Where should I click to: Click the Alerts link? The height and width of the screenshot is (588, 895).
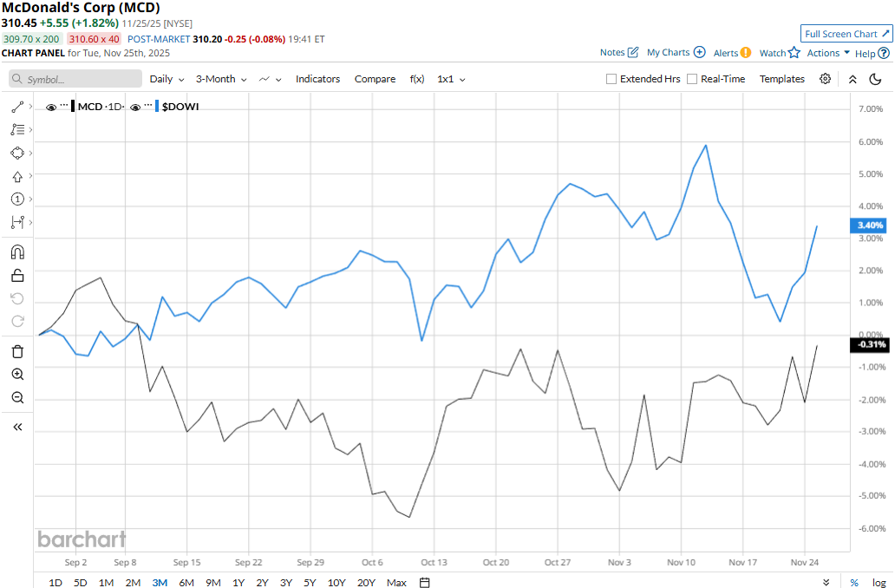[x=726, y=53]
